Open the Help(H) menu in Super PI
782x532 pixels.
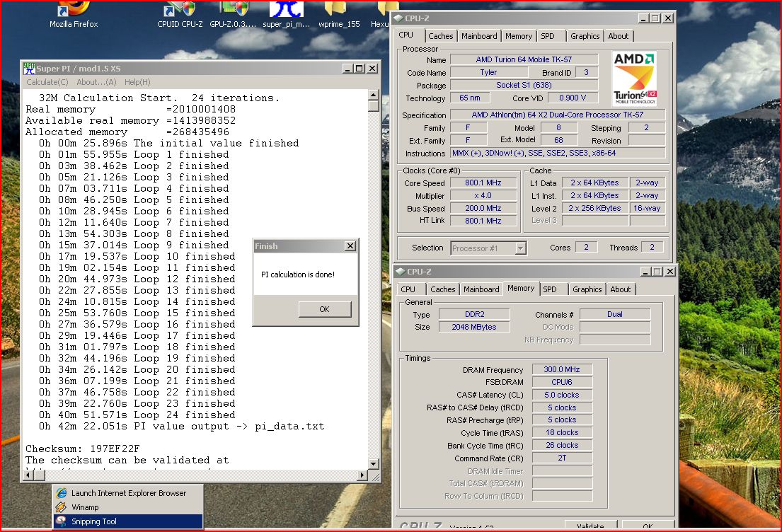click(137, 82)
